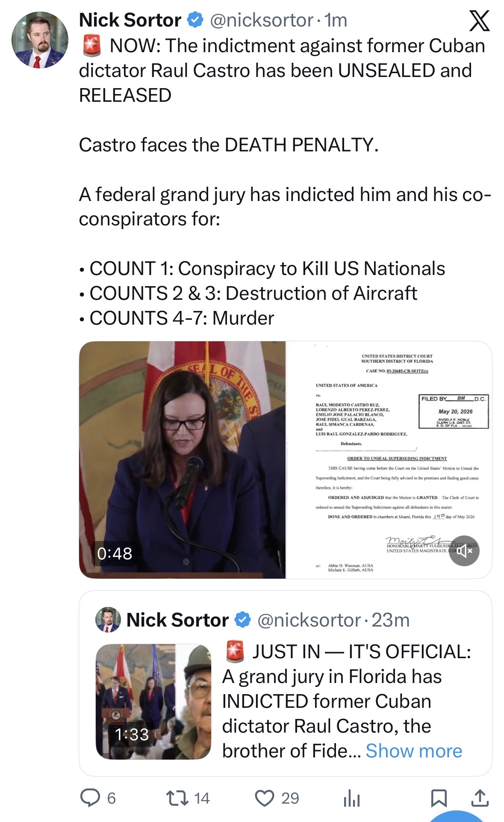Play the 0:48 press conference video
This screenshot has height=822, width=504.
tap(183, 460)
